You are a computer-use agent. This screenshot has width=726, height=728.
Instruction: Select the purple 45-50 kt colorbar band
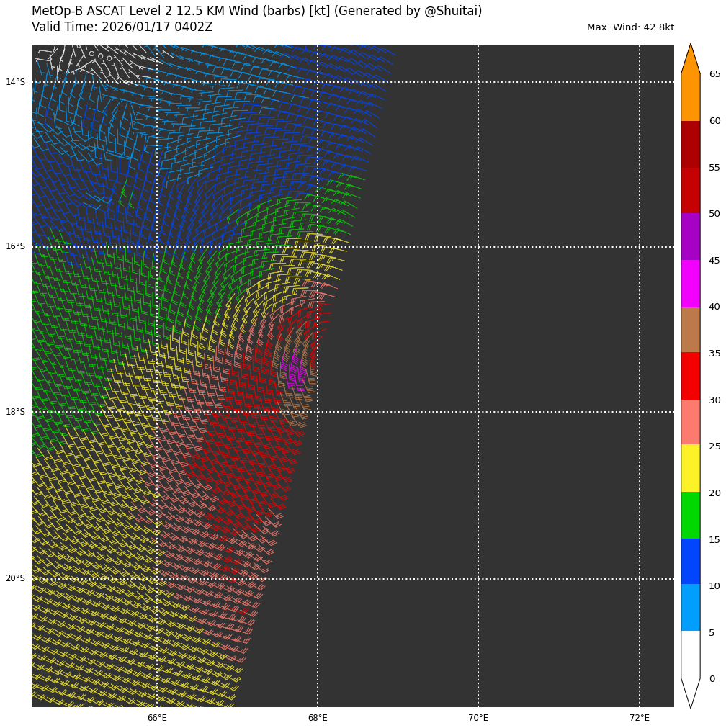coord(690,236)
